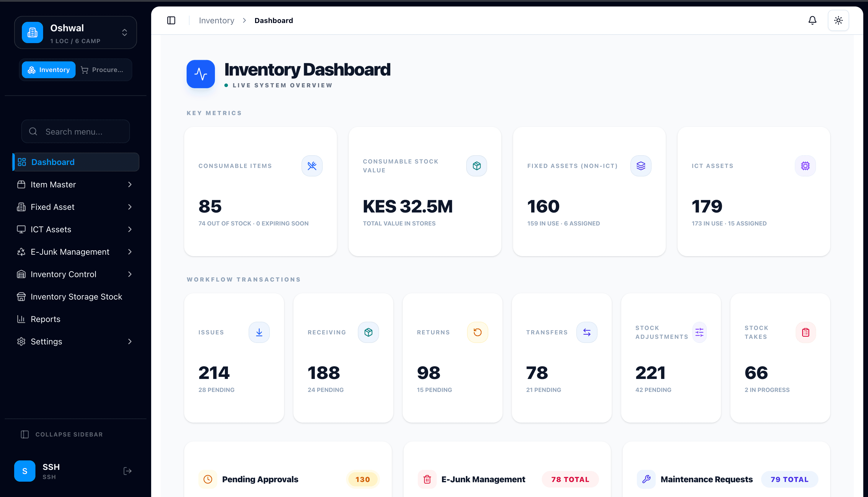Click the logout icon beside SSH
This screenshot has width=868, height=497.
pos(127,471)
